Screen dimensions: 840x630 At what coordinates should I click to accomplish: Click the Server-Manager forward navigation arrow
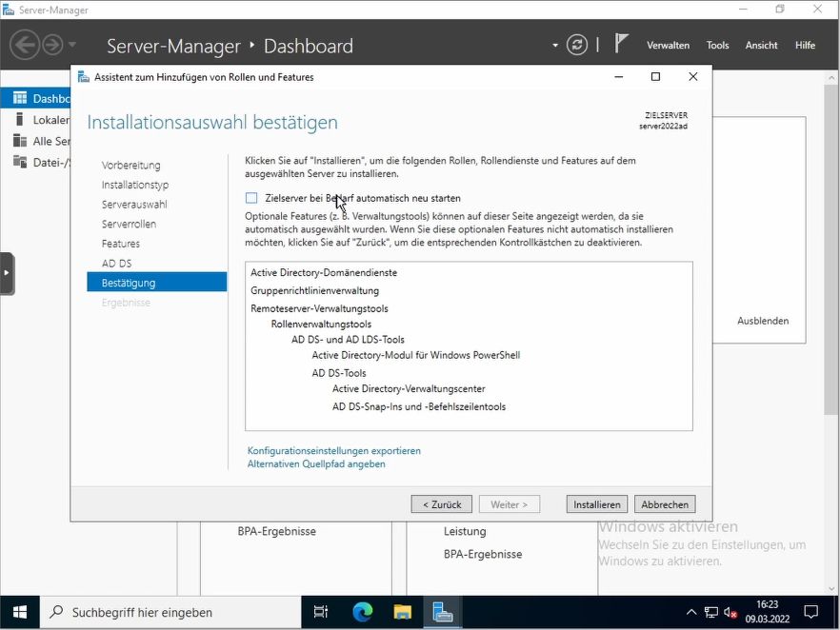52,45
